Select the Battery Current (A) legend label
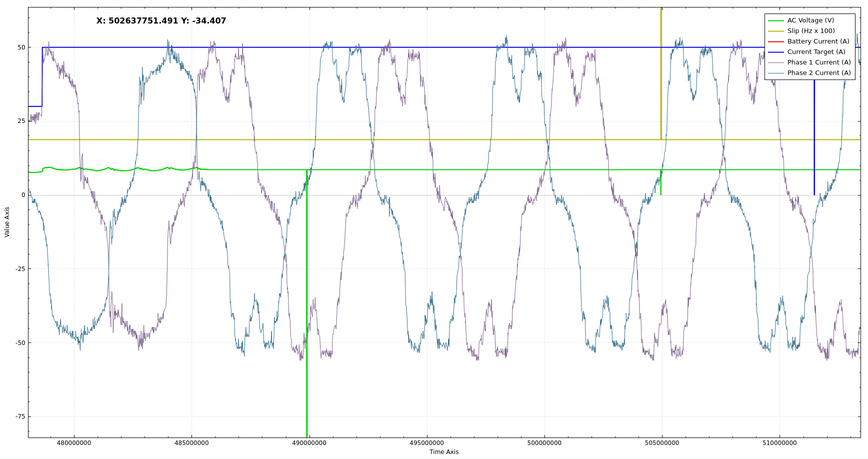 pyautogui.click(x=818, y=41)
